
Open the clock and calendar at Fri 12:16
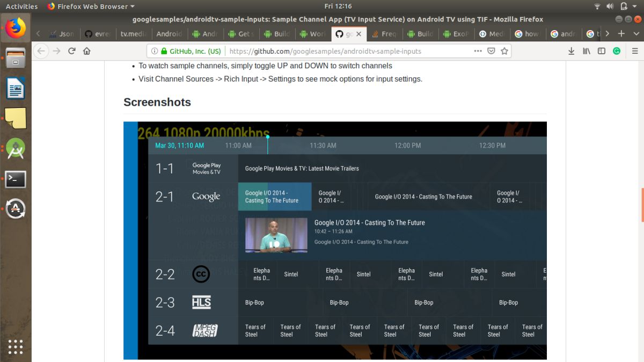338,6
